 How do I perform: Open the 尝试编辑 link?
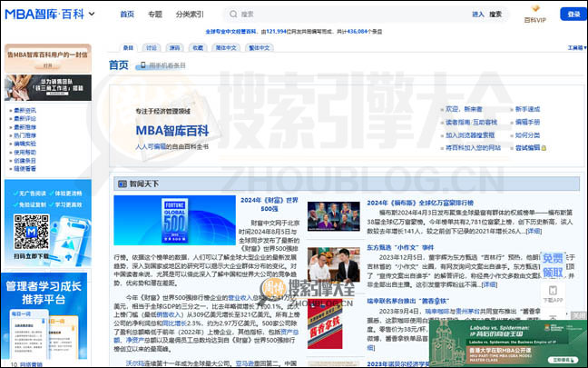tap(527, 148)
